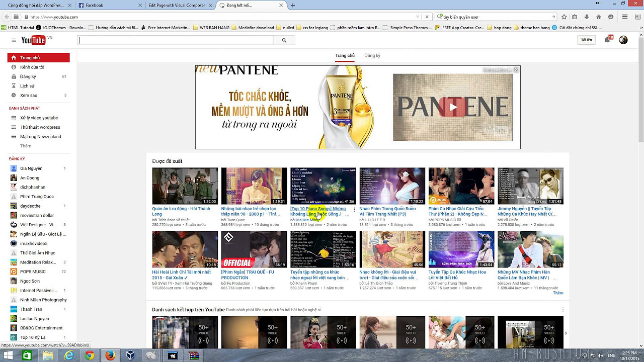Expand playlists with Thêm in sidebar
Screen dimensions: 644x362
coord(26,146)
